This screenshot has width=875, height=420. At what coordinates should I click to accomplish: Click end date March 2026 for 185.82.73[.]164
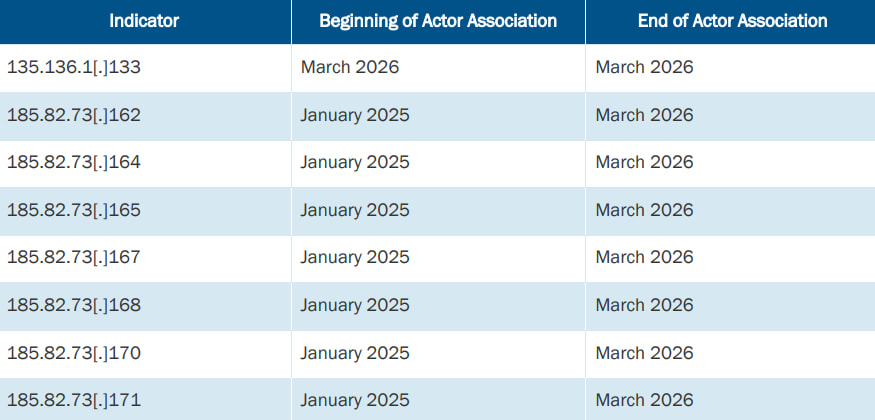(644, 162)
